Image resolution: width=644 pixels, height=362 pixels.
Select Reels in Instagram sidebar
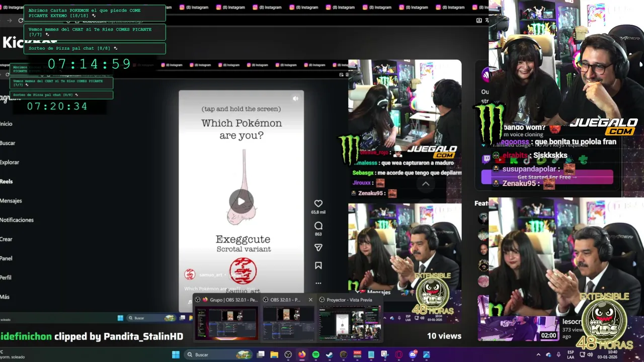coord(7,181)
